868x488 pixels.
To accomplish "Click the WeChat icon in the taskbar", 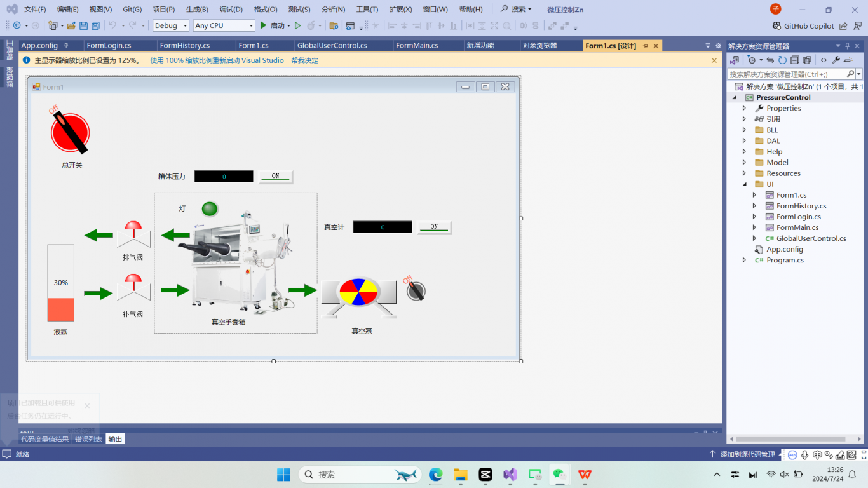I will [x=560, y=474].
